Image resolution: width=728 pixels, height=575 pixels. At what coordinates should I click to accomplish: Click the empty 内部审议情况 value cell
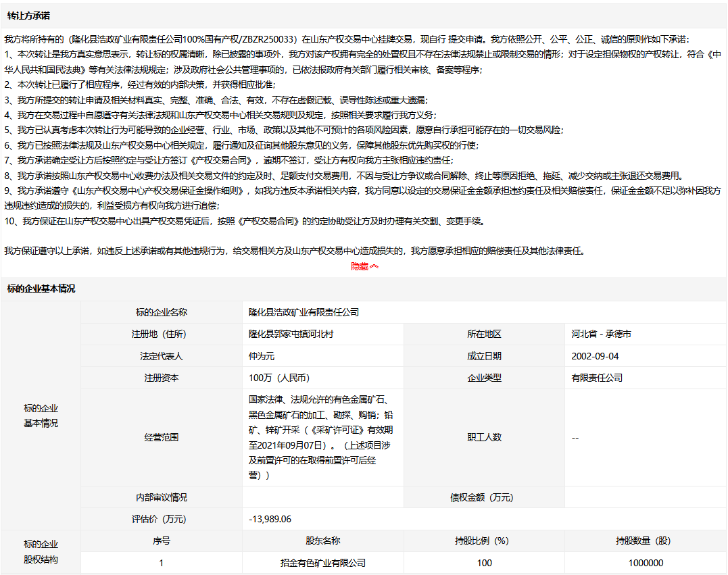pos(322,497)
